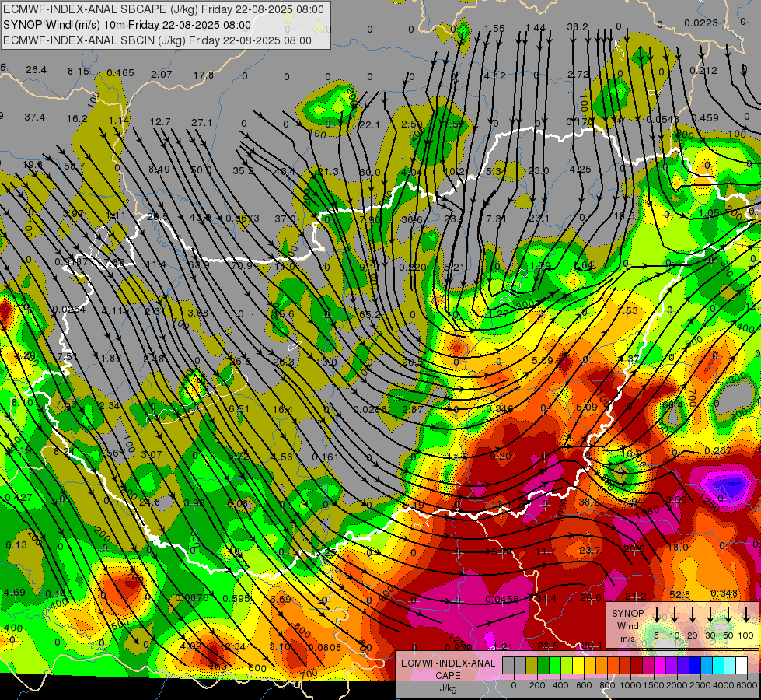761x700 pixels.
Task: Click the 50 m/s wind arrow symbol
Action: tap(728, 615)
